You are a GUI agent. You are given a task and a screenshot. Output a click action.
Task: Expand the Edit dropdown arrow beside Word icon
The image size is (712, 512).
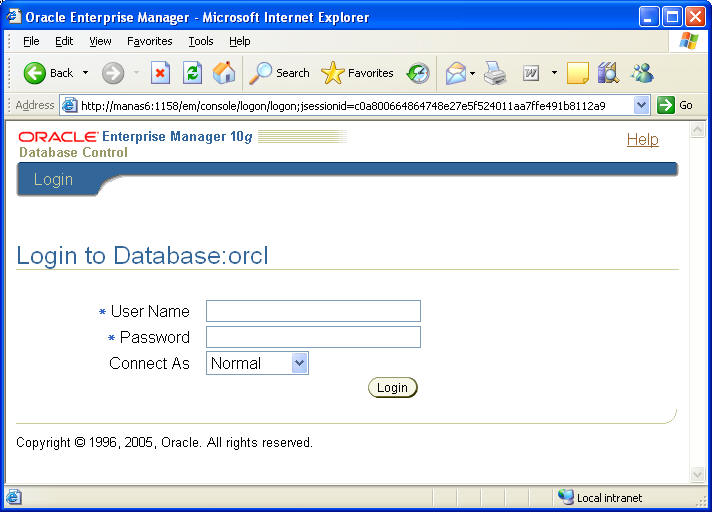[x=554, y=73]
